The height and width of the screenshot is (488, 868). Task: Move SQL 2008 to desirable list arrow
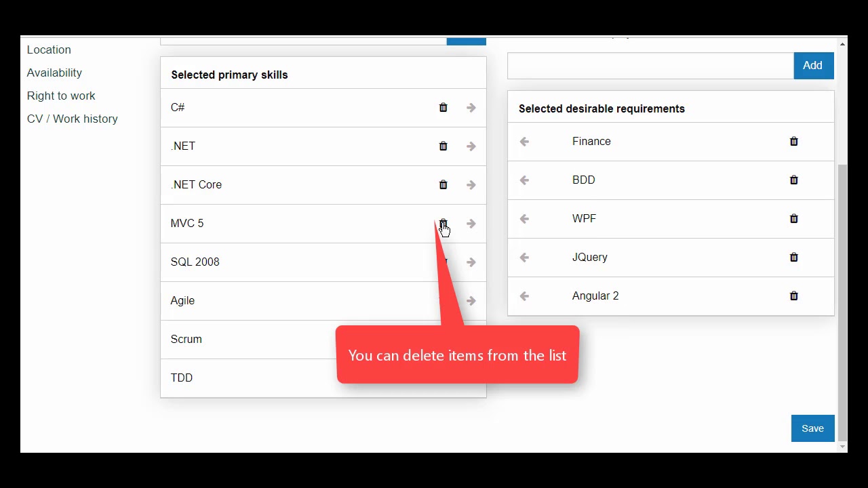pyautogui.click(x=471, y=262)
